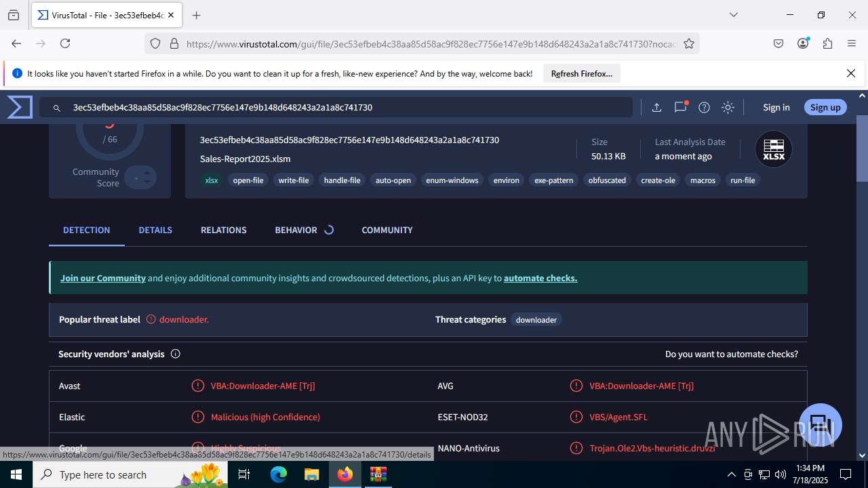Viewport: 868px width, 488px height.
Task: Open the Join our Community link
Action: [103, 278]
